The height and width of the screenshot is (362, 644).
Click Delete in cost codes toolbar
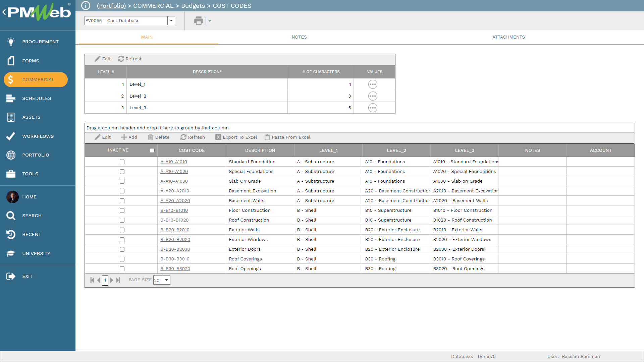pyautogui.click(x=159, y=137)
